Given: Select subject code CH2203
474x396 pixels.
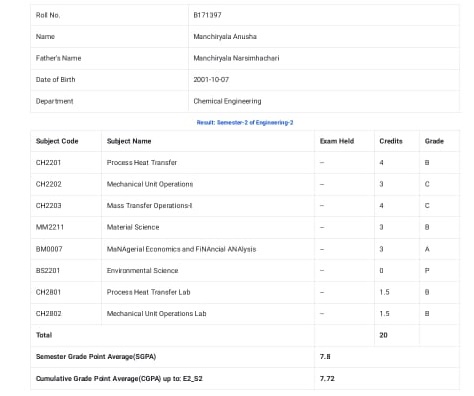Looking at the screenshot, I should click(49, 206).
